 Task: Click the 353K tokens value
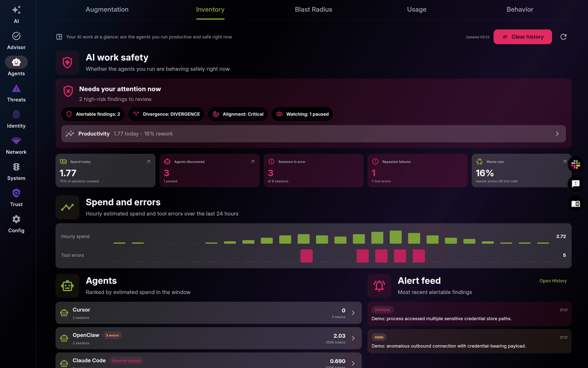(335, 342)
